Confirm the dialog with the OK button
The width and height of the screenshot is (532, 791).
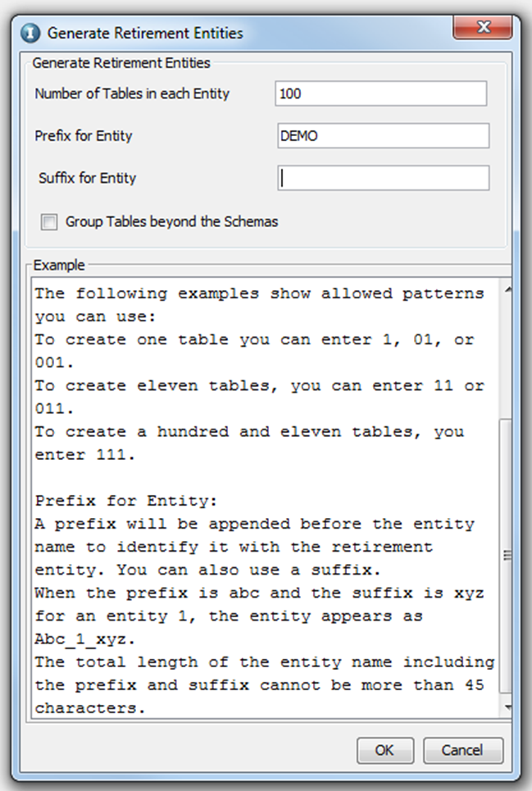(384, 750)
